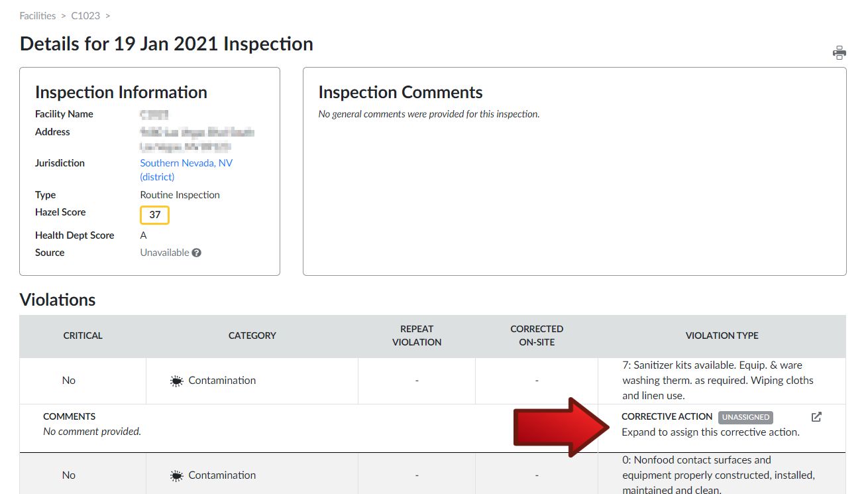Image resolution: width=868 pixels, height=494 pixels.
Task: Select the REPEAT VIOLATION column header
Action: pos(416,336)
